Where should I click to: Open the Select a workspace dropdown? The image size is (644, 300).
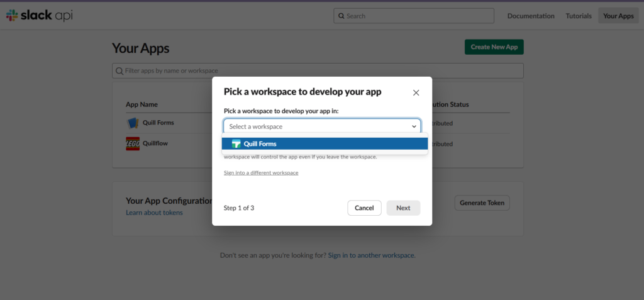(x=322, y=126)
